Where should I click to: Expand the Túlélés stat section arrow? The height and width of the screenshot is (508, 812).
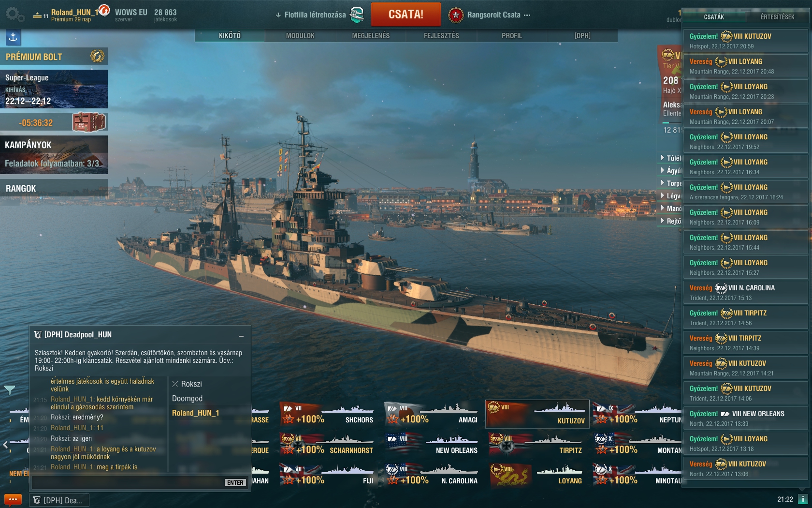point(663,158)
